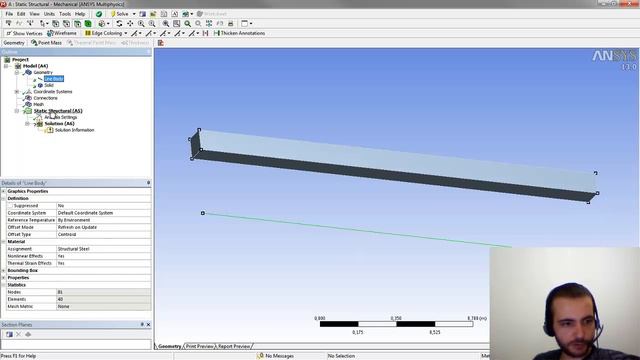Select the face selection filter icon
The height and width of the screenshot is (360, 640).
click(x=77, y=24)
